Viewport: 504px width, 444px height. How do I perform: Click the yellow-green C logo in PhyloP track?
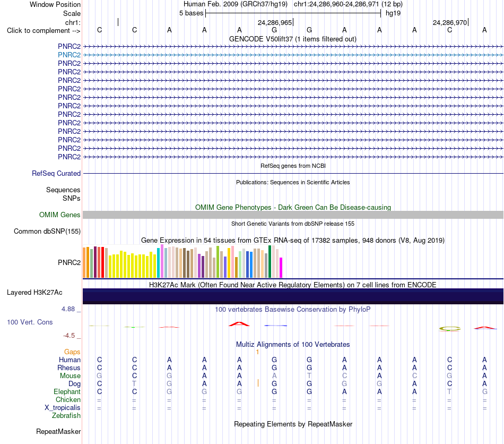tap(450, 329)
